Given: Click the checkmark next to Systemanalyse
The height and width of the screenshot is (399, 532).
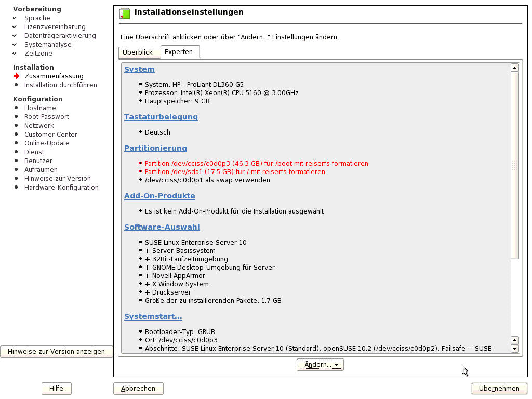Looking at the screenshot, I should point(15,45).
